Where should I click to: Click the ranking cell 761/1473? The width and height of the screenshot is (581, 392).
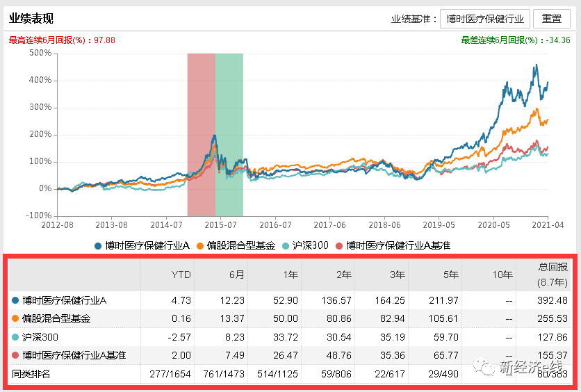click(224, 374)
